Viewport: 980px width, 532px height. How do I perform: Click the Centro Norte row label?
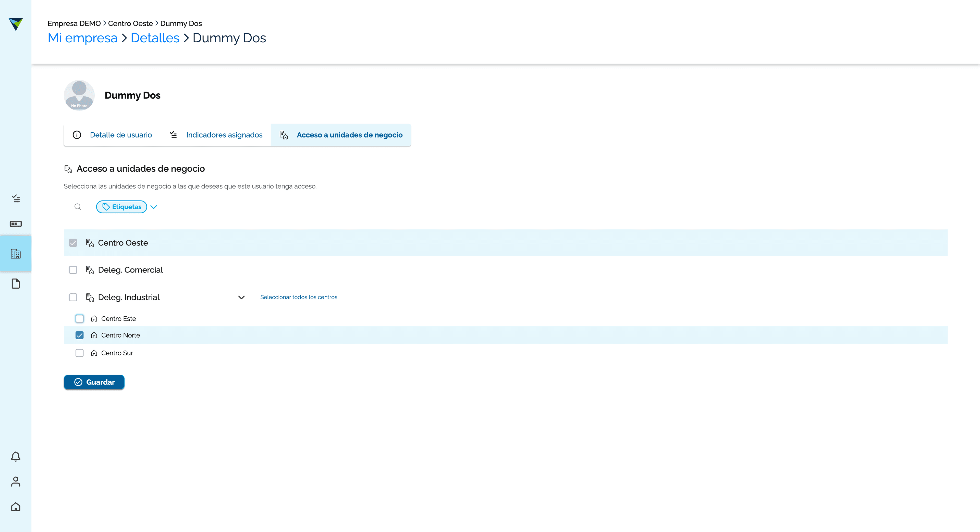(121, 335)
